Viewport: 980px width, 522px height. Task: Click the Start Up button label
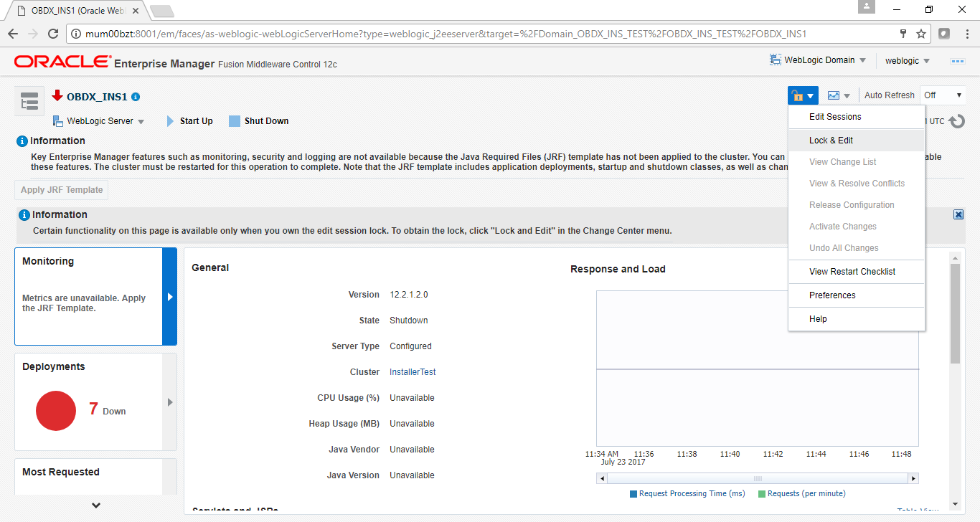197,121
